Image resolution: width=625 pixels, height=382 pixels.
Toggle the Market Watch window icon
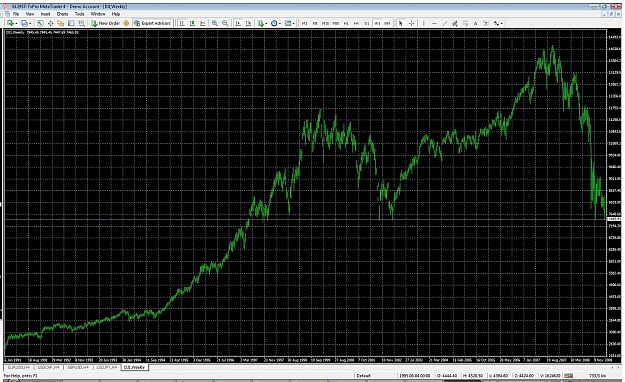[40, 23]
